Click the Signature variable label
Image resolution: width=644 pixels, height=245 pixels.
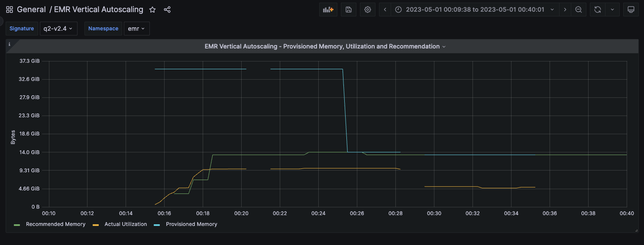pyautogui.click(x=22, y=29)
